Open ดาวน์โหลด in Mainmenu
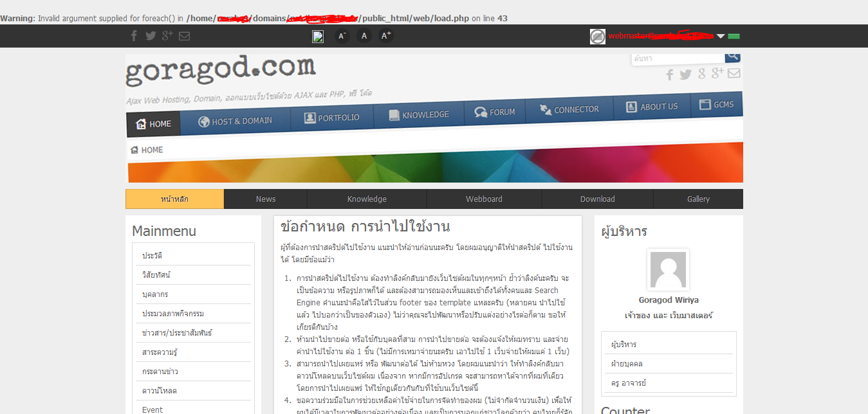This screenshot has width=868, height=414. click(194, 391)
